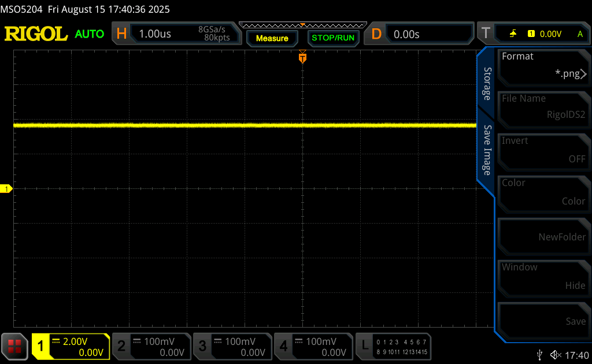Click the USB status icon

click(x=539, y=355)
